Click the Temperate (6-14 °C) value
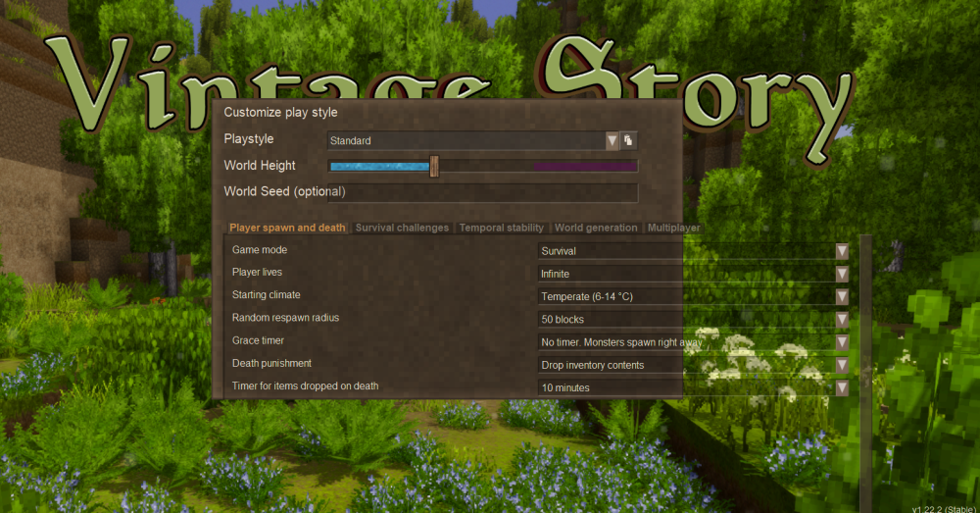 (x=587, y=296)
